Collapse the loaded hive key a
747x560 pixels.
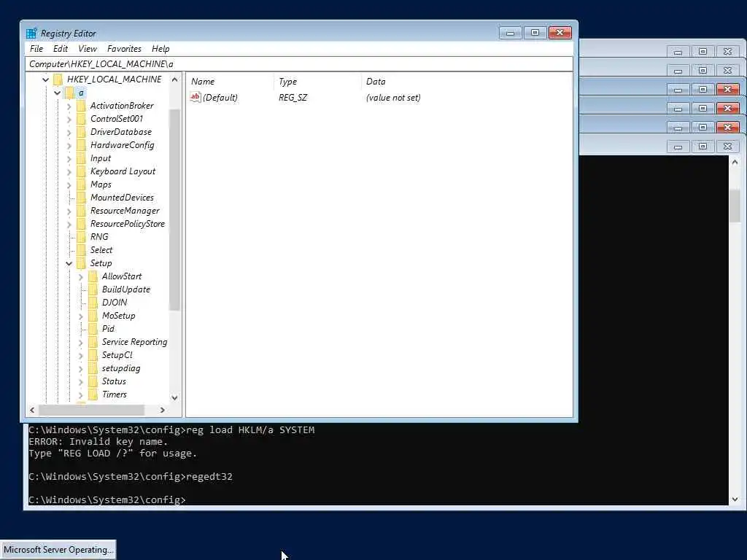point(57,93)
